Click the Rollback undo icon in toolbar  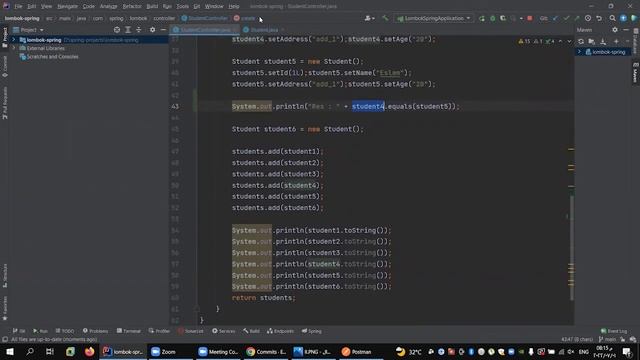pos(599,18)
